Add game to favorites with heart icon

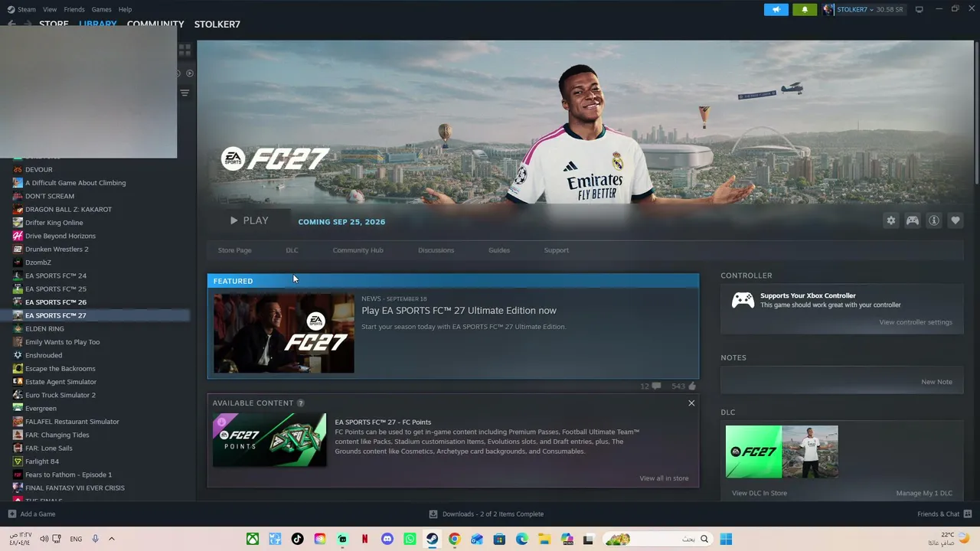(x=955, y=220)
